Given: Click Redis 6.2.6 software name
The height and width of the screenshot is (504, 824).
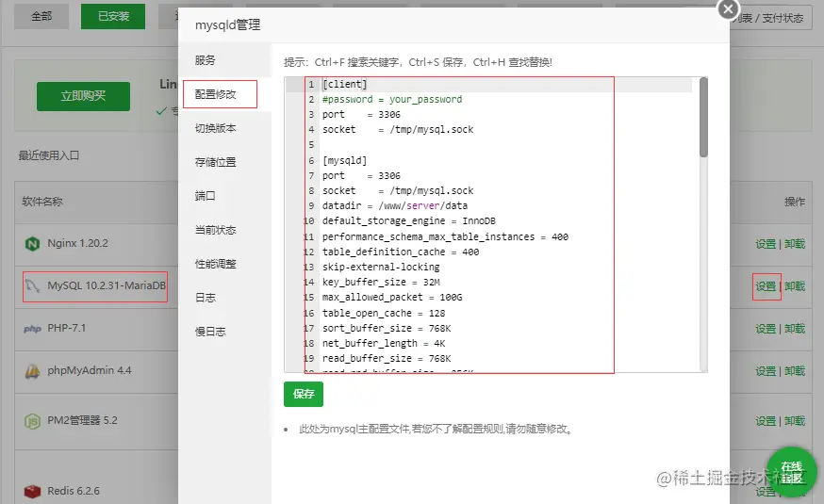Looking at the screenshot, I should (74, 491).
